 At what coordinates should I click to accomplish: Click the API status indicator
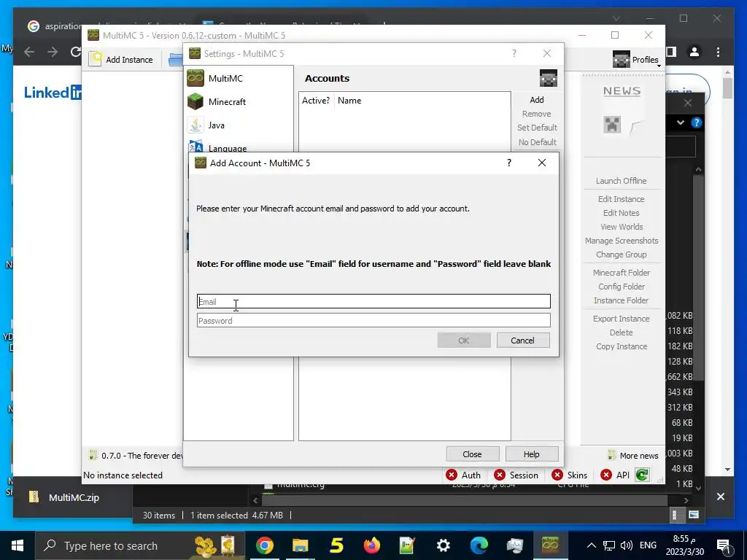615,475
